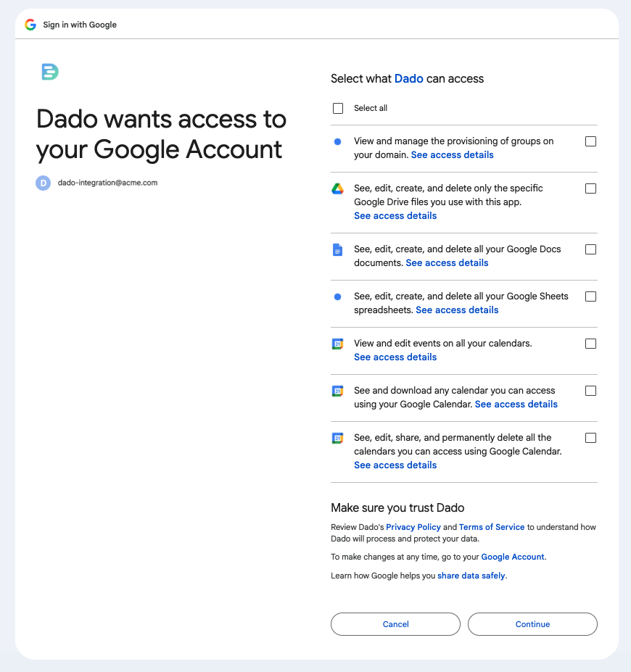
Task: Click the Dado app logo
Action: 50,72
